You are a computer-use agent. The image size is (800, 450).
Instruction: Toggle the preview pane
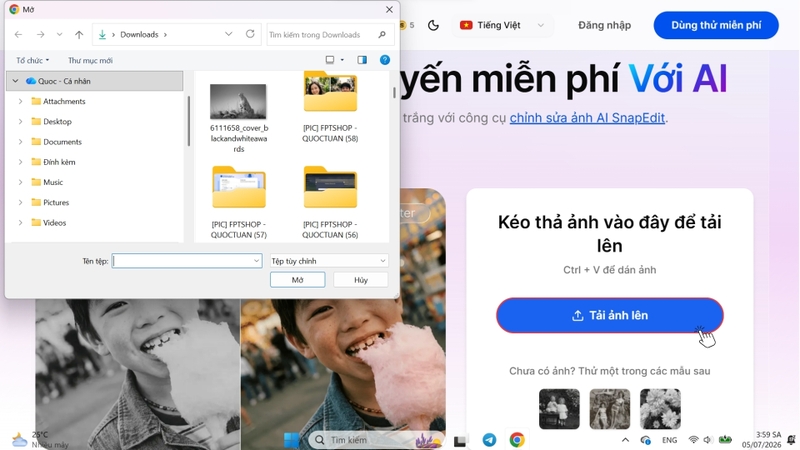[362, 60]
